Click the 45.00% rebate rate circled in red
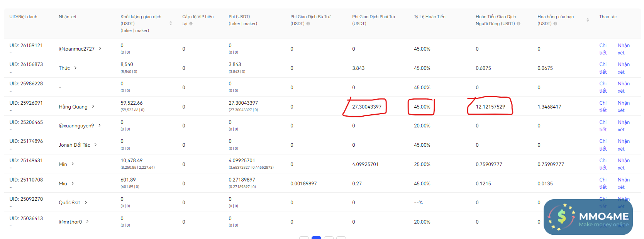The width and height of the screenshot is (644, 239). click(x=422, y=107)
